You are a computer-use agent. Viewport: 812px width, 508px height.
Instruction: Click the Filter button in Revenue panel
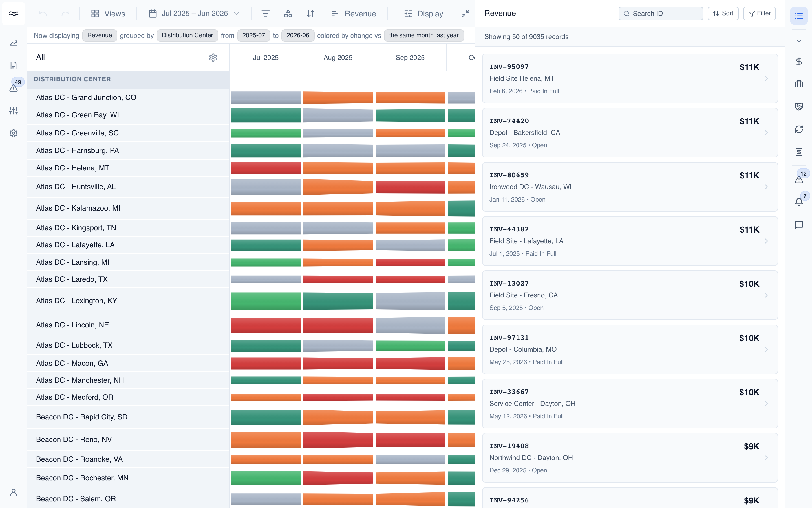point(759,14)
